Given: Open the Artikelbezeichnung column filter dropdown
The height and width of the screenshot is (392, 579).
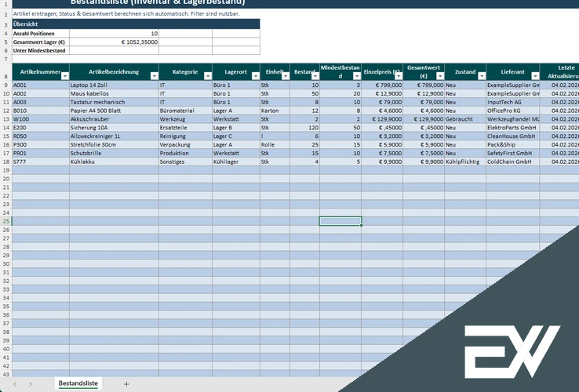Looking at the screenshot, I should (x=155, y=76).
